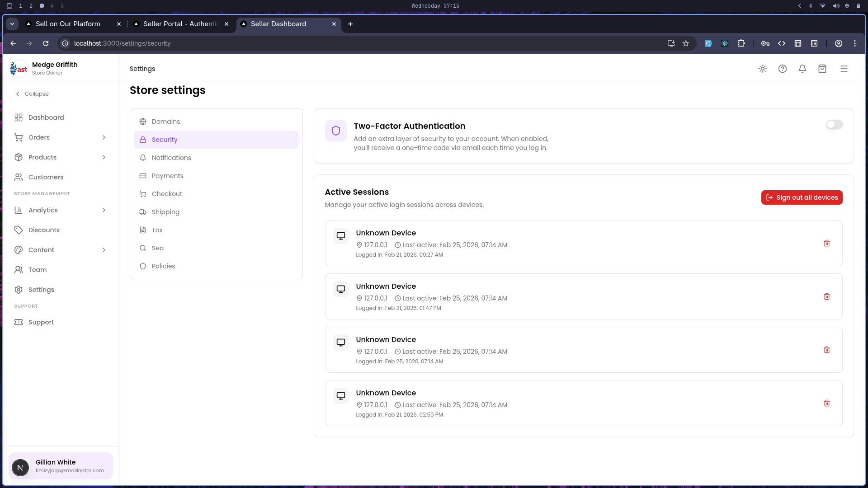Click the delete icon on first Unknown Device session
Screen dimensions: 868x488
click(827, 243)
